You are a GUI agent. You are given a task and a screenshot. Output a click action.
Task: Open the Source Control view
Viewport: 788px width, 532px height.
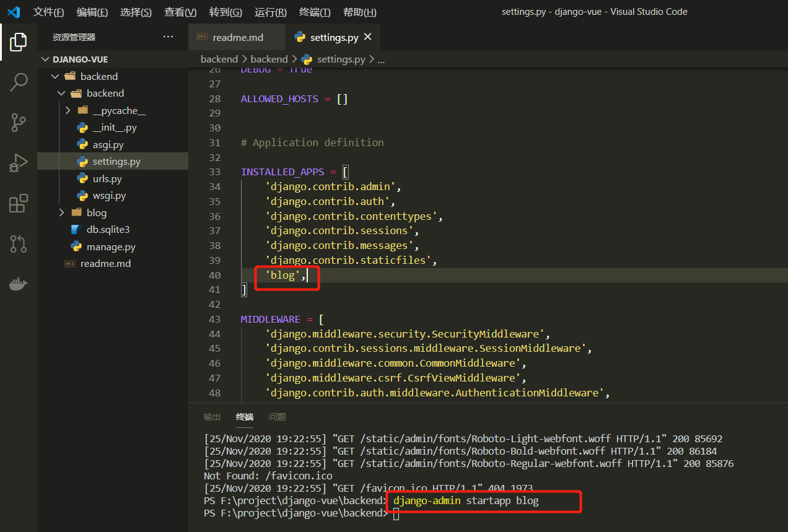[x=19, y=123]
